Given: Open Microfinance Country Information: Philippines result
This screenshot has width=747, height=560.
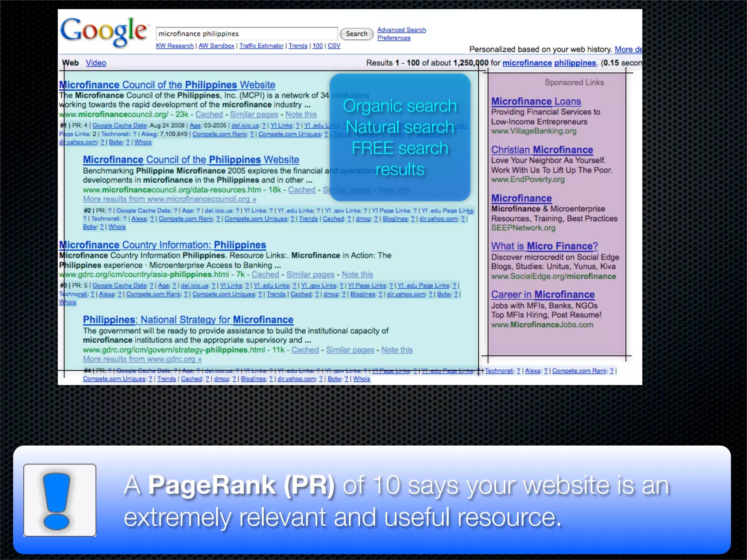Looking at the screenshot, I should pyautogui.click(x=163, y=245).
